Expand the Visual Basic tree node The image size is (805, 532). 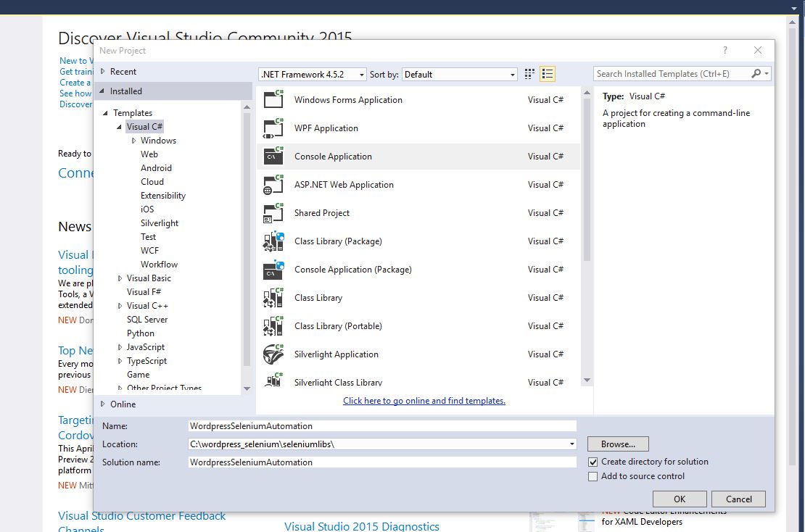(x=120, y=278)
